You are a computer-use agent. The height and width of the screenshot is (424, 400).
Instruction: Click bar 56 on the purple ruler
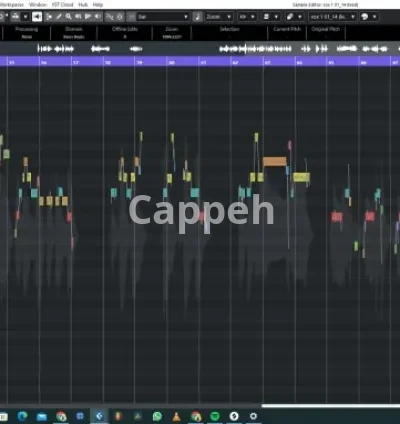(44, 62)
